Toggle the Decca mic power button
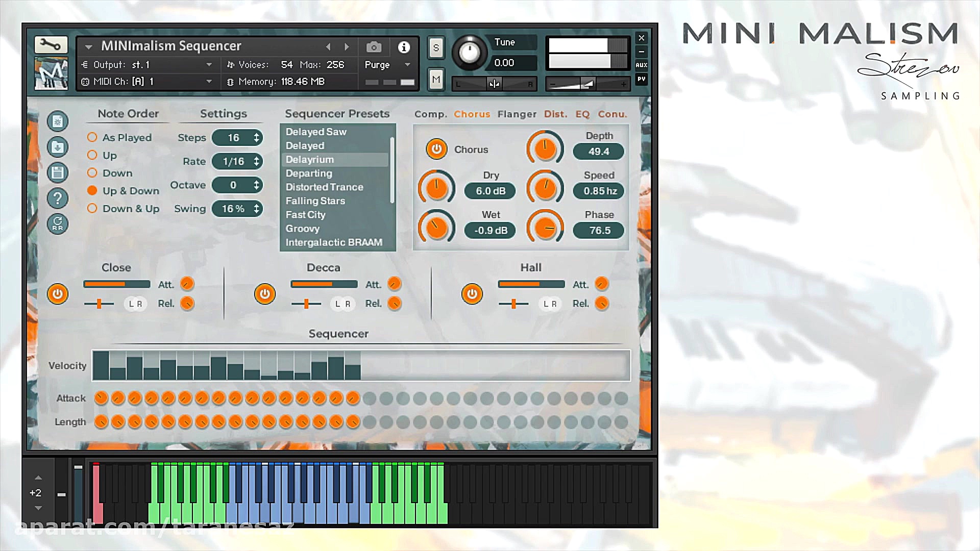 tap(264, 294)
